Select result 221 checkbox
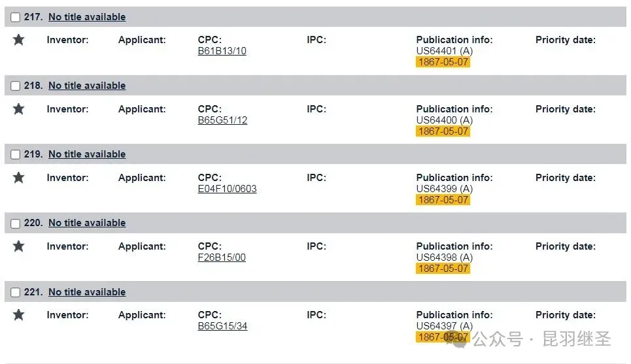Image resolution: width=631 pixels, height=364 pixels. (x=16, y=293)
